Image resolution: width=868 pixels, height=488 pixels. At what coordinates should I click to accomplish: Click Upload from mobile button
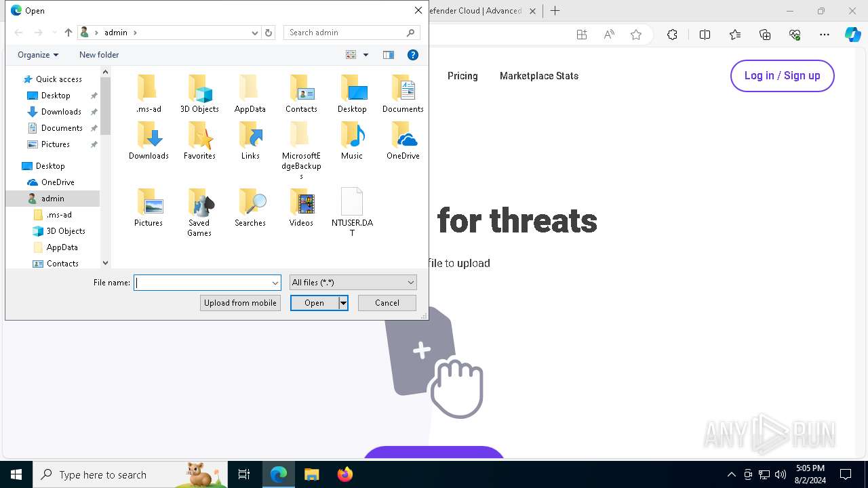coord(240,303)
